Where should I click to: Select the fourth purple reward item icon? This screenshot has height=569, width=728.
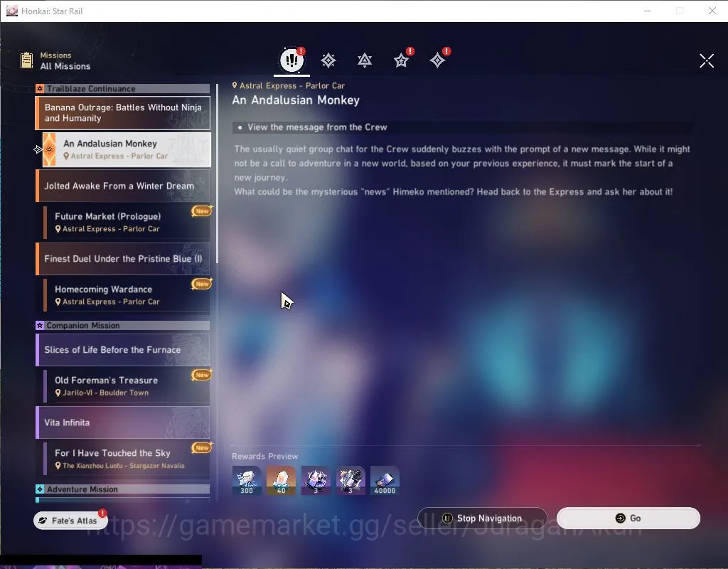350,480
